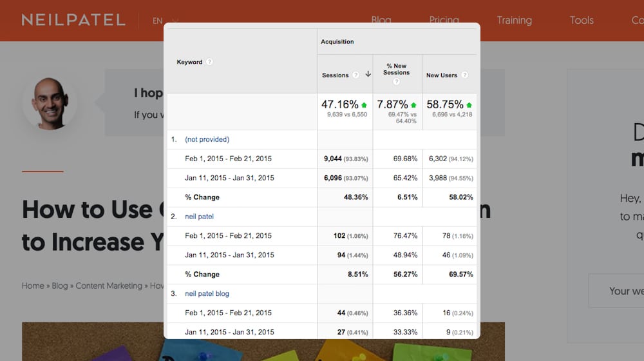Image resolution: width=644 pixels, height=361 pixels.
Task: Click the Sessions help question mark
Action: [x=355, y=75]
